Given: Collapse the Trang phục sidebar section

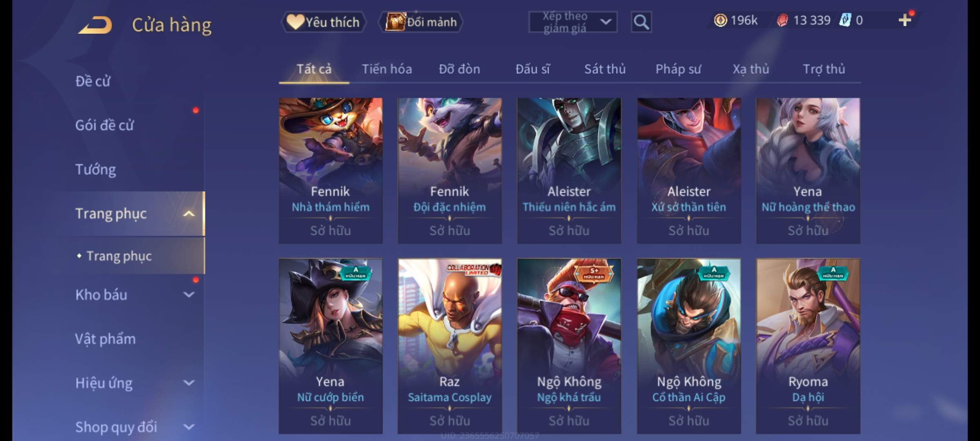Looking at the screenshot, I should pos(189,214).
